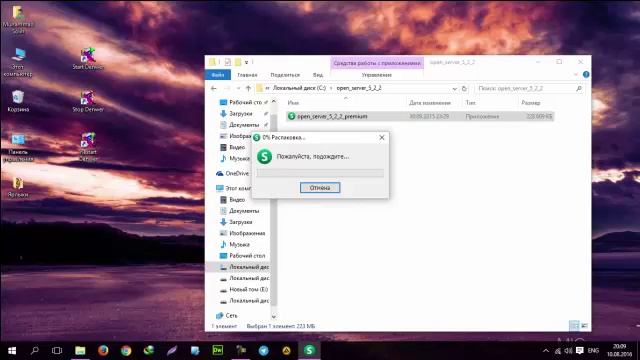The width and height of the screenshot is (640, 360).
Task: Open the Restart Denwer desktop shortcut
Action: 87,147
